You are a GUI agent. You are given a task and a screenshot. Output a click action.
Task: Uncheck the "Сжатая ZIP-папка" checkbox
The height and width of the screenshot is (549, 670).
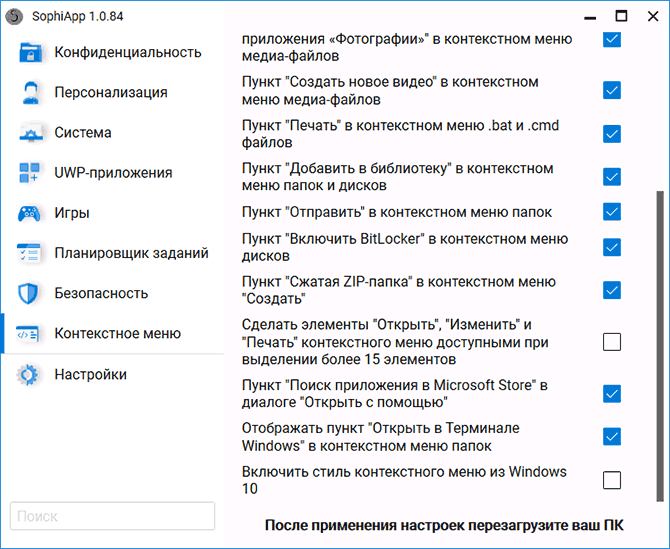click(612, 290)
